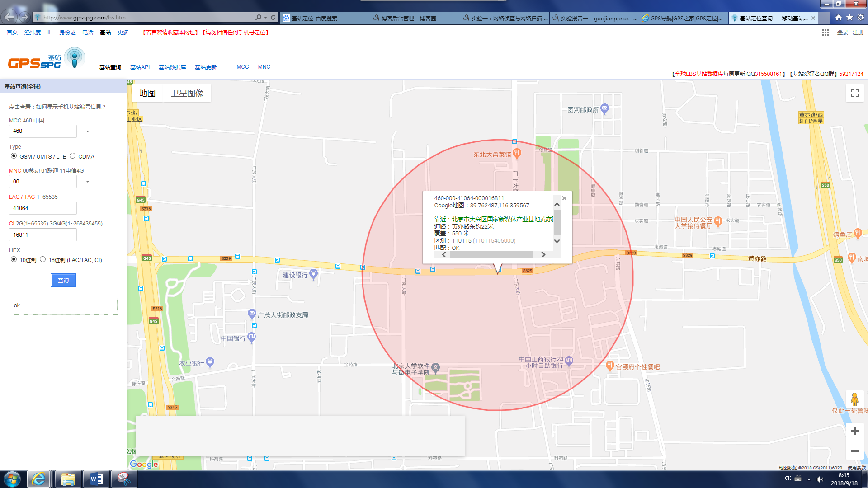Toggle the map fullscreen view icon

[x=854, y=93]
